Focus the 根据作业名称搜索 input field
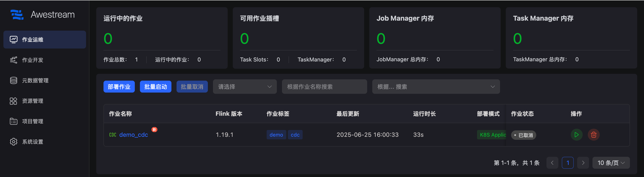 coord(324,87)
